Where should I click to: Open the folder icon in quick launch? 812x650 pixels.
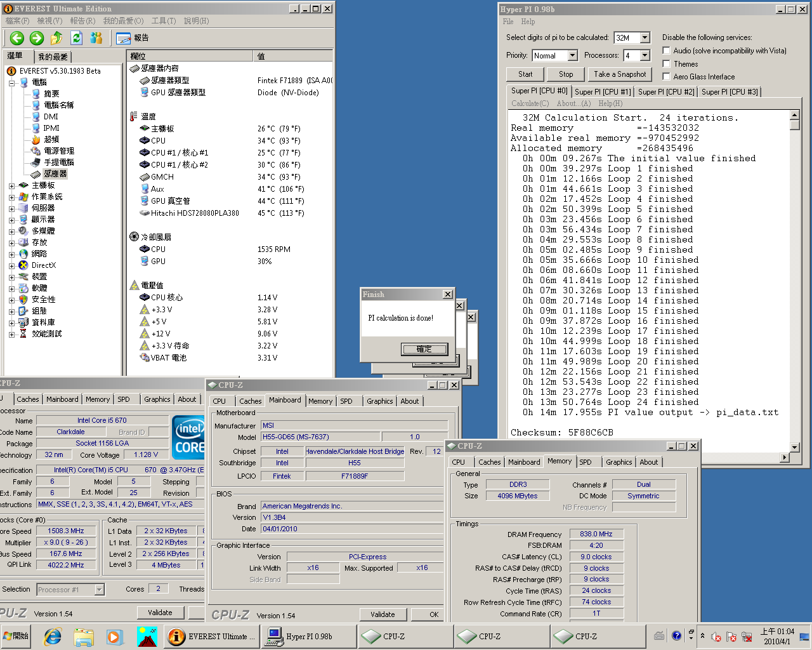[84, 636]
